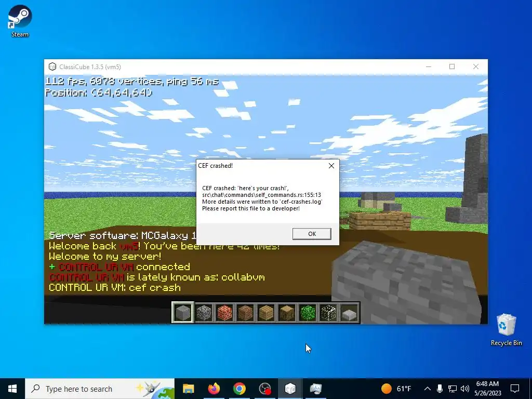Viewport: 532px width, 399px height.
Task: Click chat line 'CONTROL UR VM: cef crash'
Action: [115, 288]
